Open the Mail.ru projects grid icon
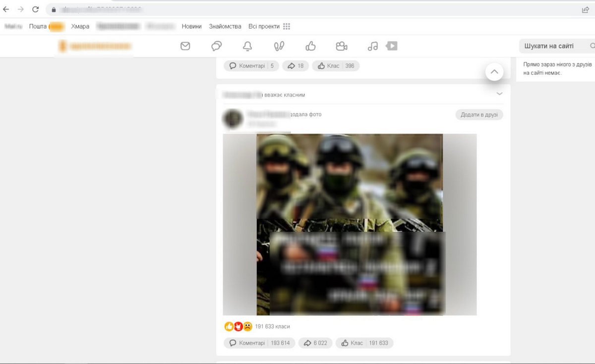This screenshot has height=364, width=595. pos(286,26)
